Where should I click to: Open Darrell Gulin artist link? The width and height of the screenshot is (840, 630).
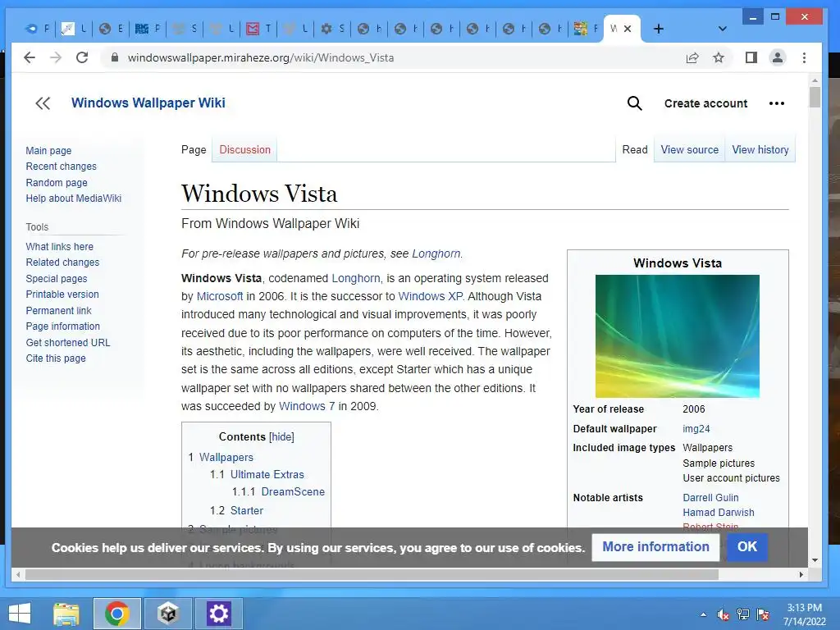pos(710,497)
